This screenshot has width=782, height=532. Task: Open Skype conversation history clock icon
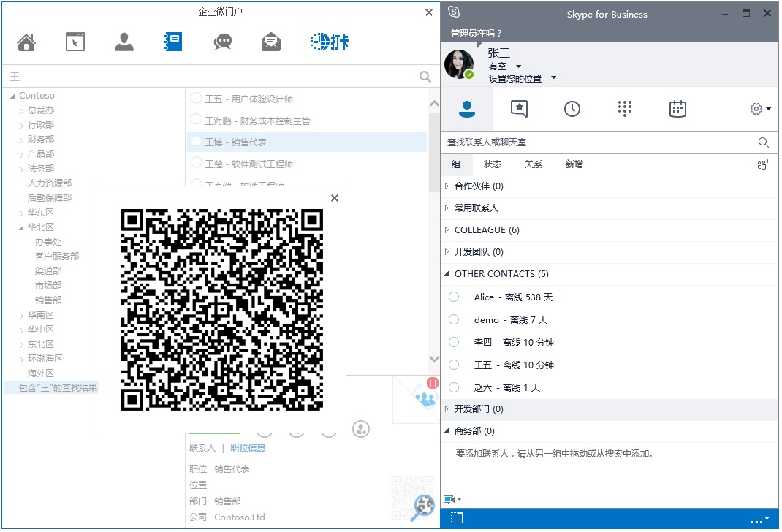pyautogui.click(x=572, y=109)
